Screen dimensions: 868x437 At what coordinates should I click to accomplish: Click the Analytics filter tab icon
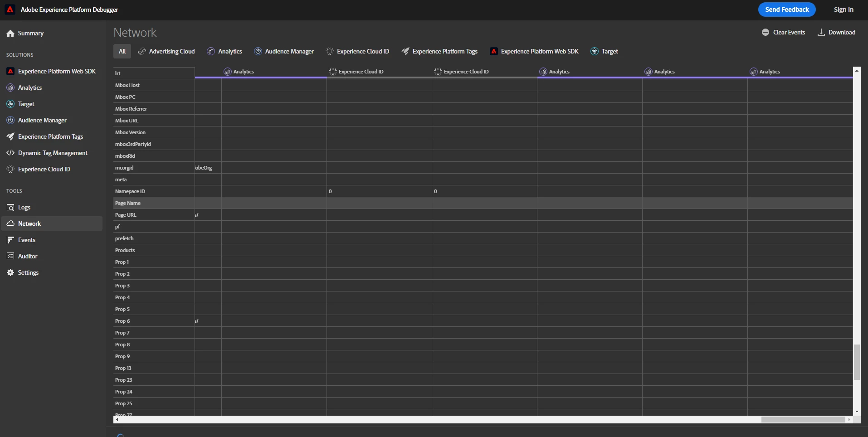211,52
